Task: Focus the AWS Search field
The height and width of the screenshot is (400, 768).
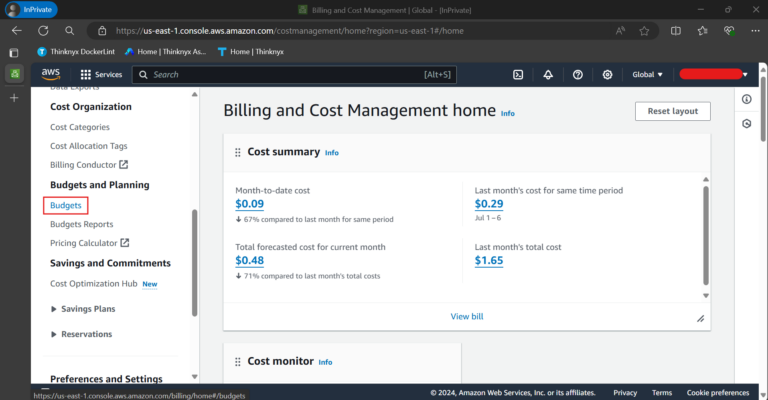Action: 294,74
